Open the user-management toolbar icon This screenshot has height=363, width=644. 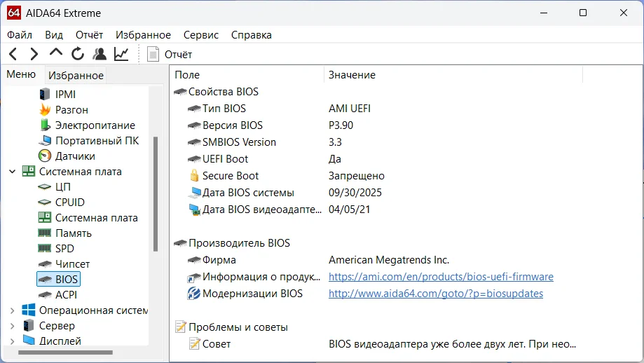100,54
